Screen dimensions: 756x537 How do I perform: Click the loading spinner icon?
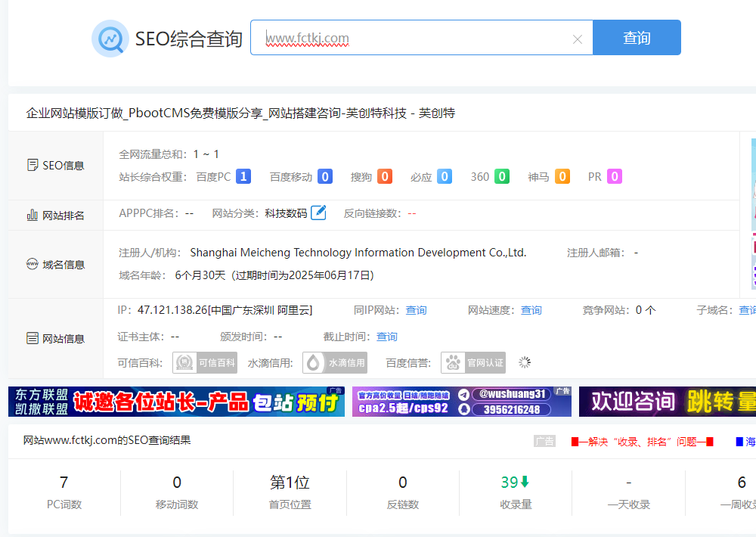coord(525,362)
